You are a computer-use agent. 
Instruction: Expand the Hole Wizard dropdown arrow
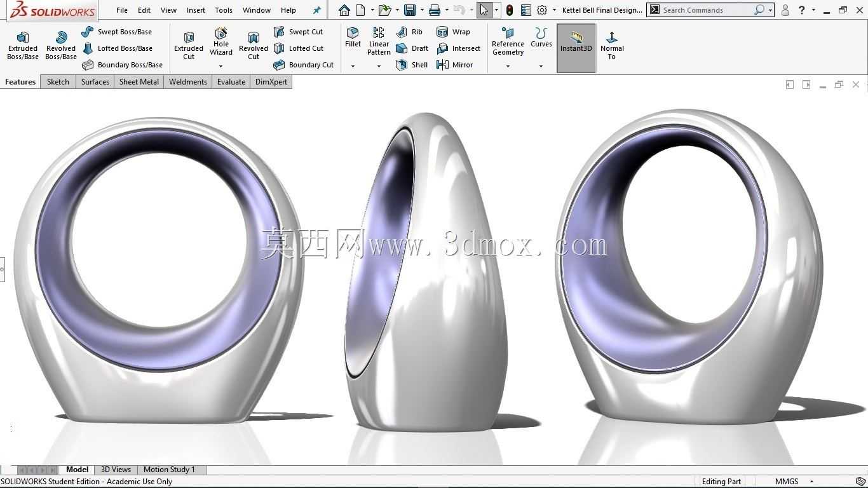point(221,66)
